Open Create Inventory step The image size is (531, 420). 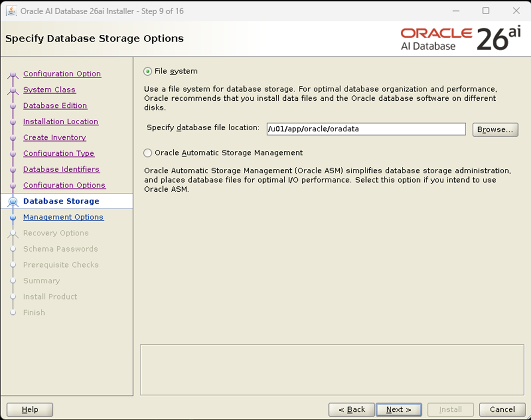coord(54,137)
